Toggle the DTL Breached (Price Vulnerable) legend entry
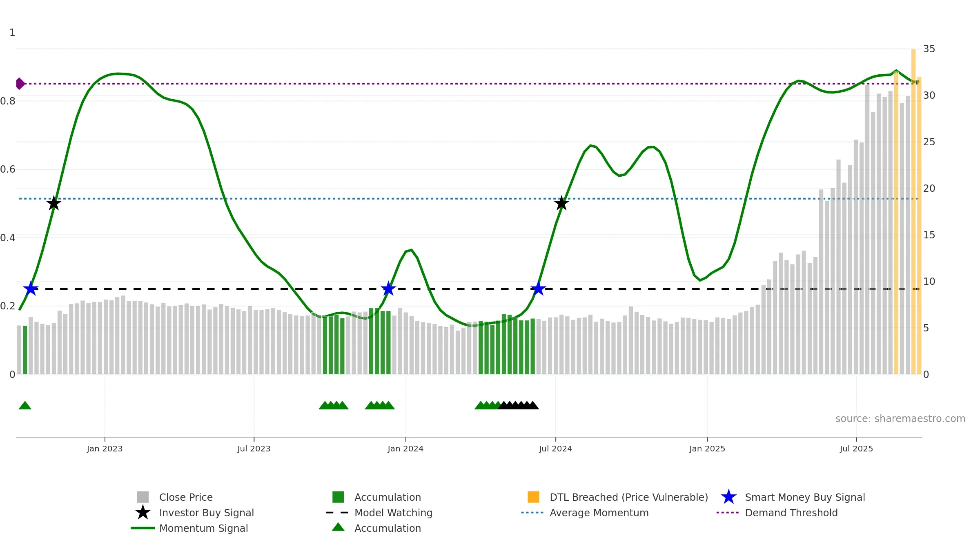 (x=618, y=497)
